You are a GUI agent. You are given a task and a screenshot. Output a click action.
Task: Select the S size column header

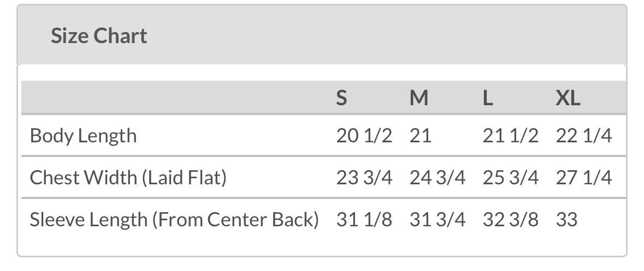point(341,98)
